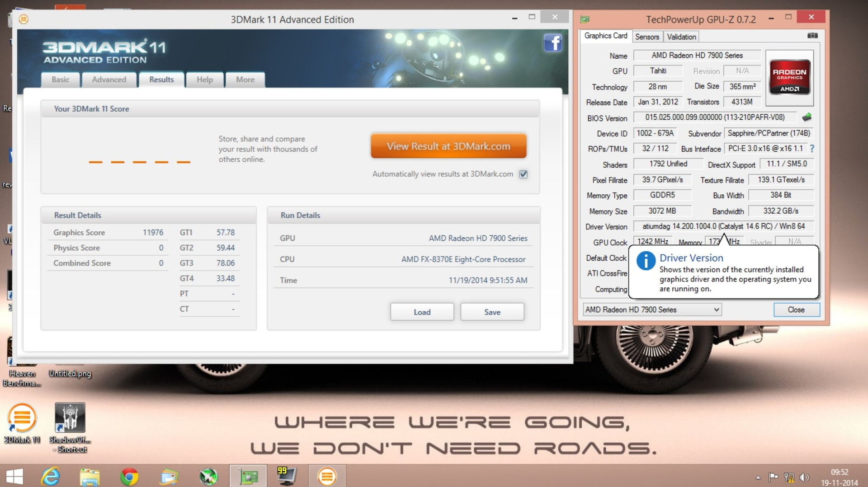Click the BIOS Version text field
Image resolution: width=868 pixels, height=487 pixels.
pyautogui.click(x=714, y=117)
